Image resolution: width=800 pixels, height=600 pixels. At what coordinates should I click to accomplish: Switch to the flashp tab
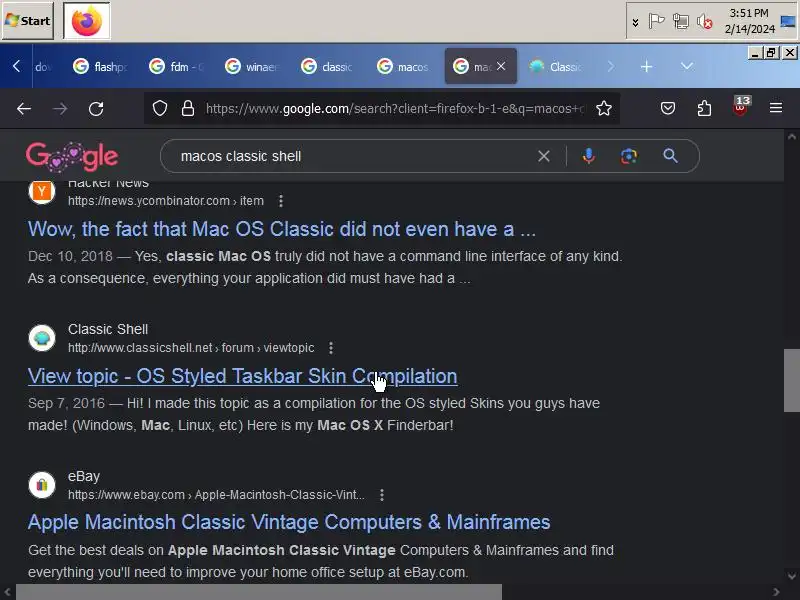click(x=100, y=66)
